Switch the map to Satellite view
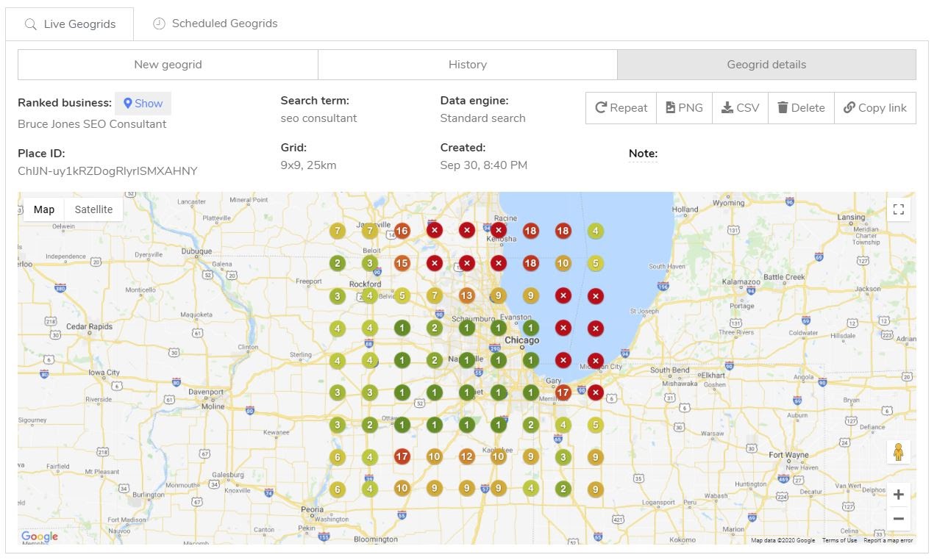Viewport: 937px width, 560px height. click(93, 209)
